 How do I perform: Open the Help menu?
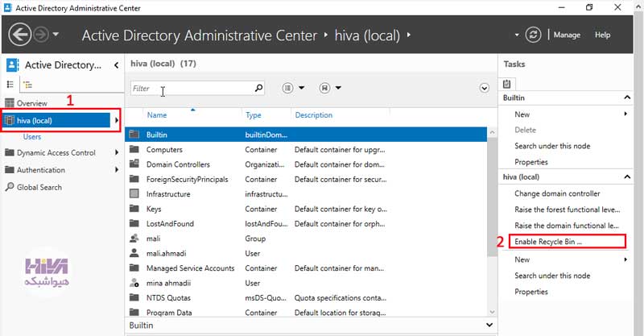(602, 35)
